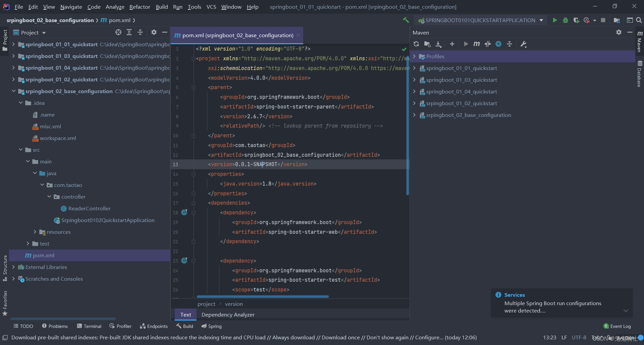Expand All in Project panel toolbar
Screen dimensions: 644x345
click(x=129, y=32)
